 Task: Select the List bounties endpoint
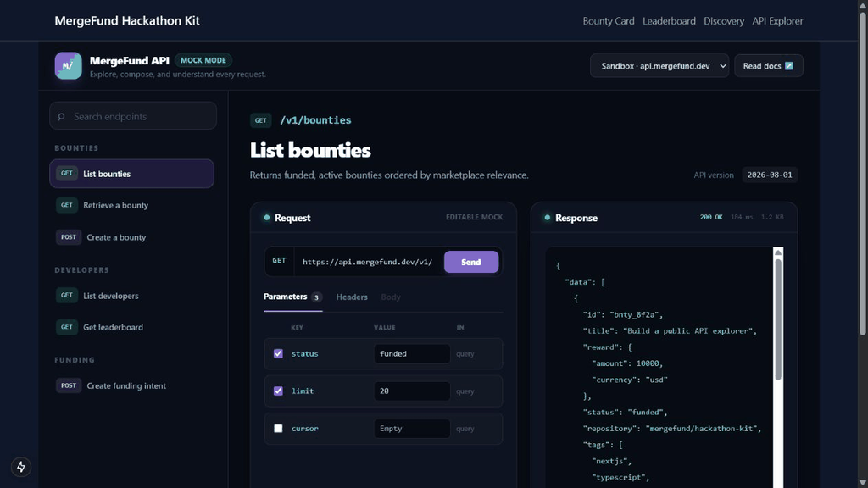point(131,174)
